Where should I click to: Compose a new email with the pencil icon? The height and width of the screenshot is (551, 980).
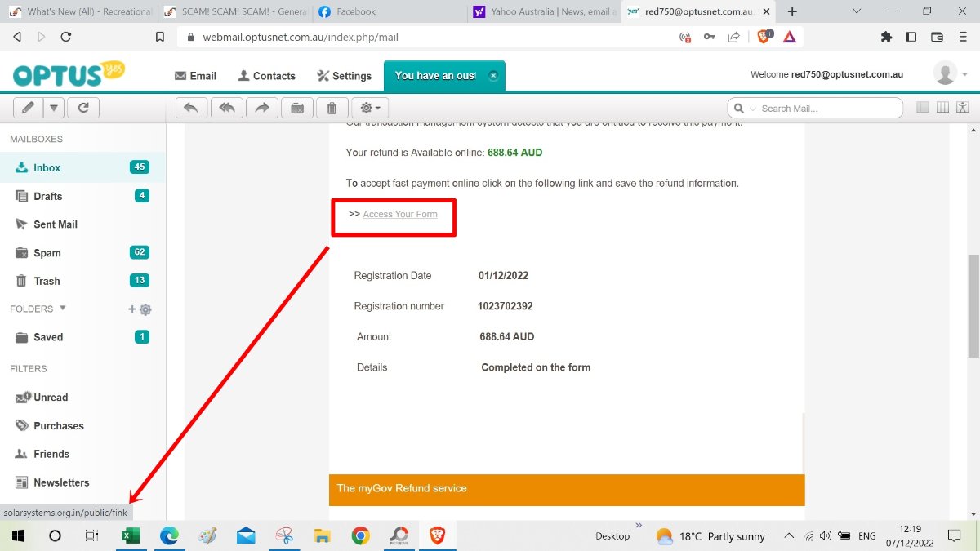(29, 108)
